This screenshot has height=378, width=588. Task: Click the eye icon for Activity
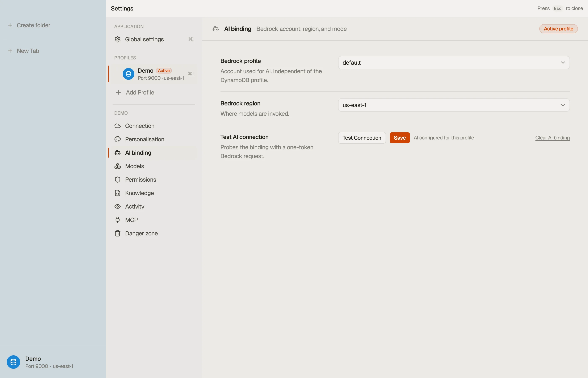118,206
